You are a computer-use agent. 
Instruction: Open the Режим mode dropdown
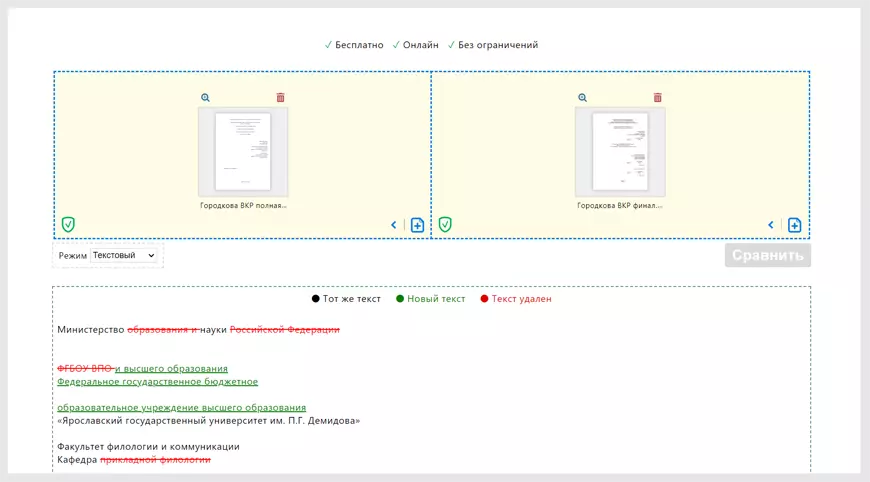[124, 256]
